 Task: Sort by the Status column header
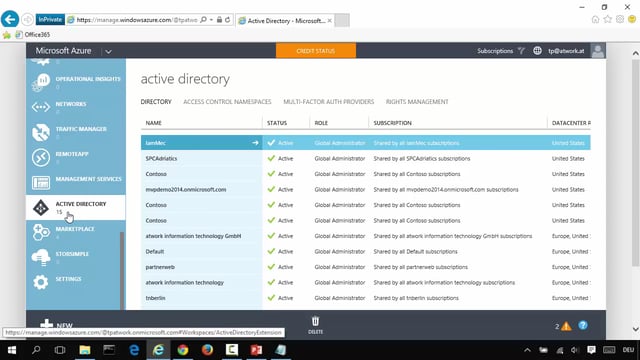[x=277, y=123]
